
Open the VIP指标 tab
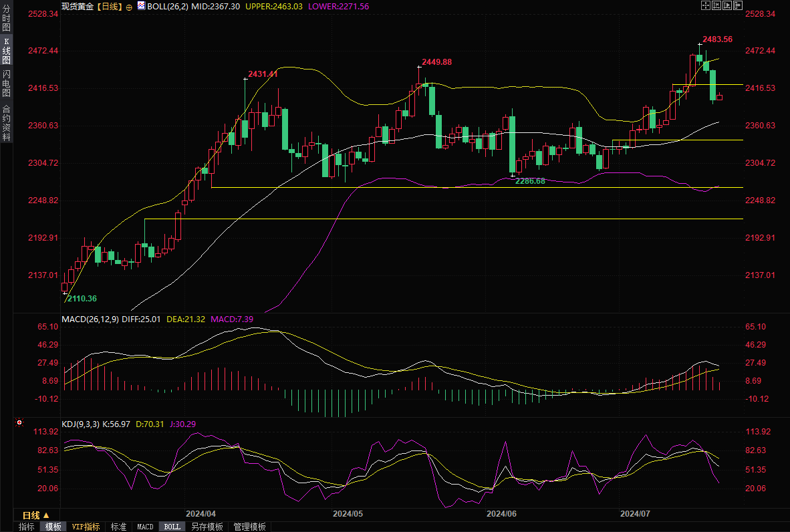tap(86, 527)
